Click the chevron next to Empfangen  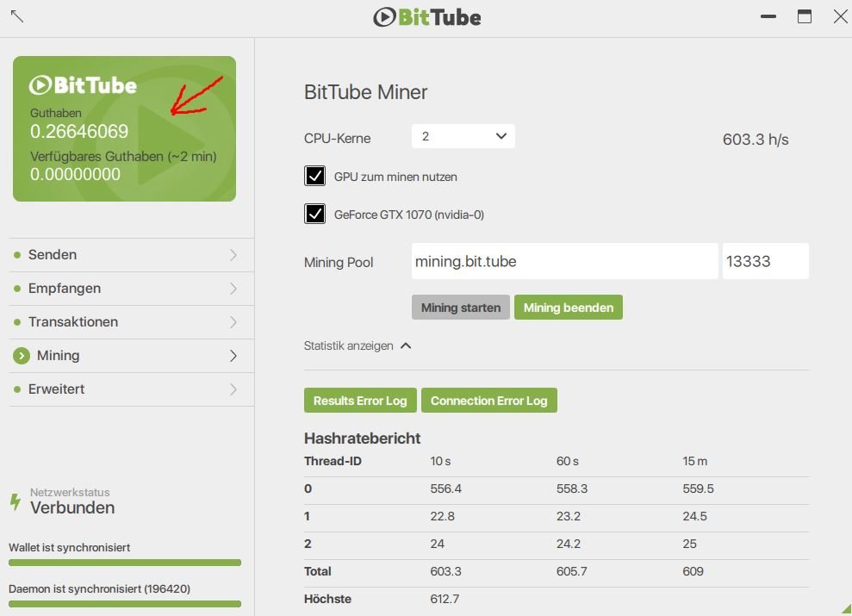coord(233,289)
